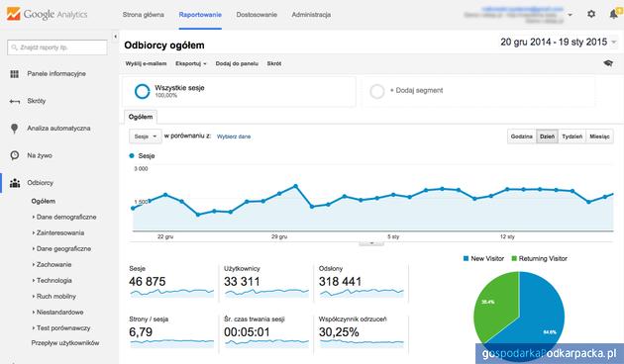Click the Panele informacyjne grid icon

[x=15, y=74]
